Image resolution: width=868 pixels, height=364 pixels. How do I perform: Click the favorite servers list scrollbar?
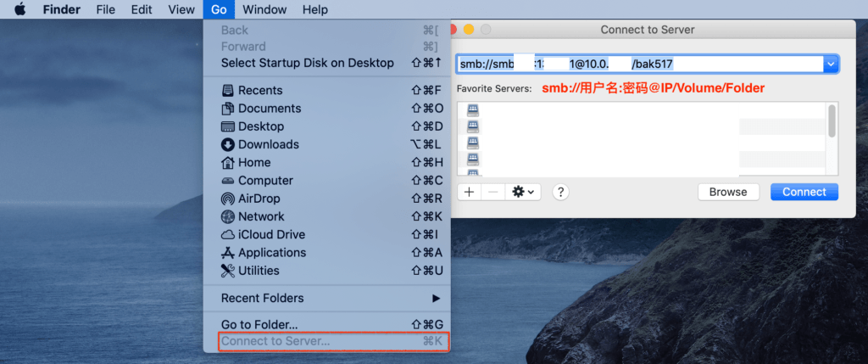coord(832,120)
